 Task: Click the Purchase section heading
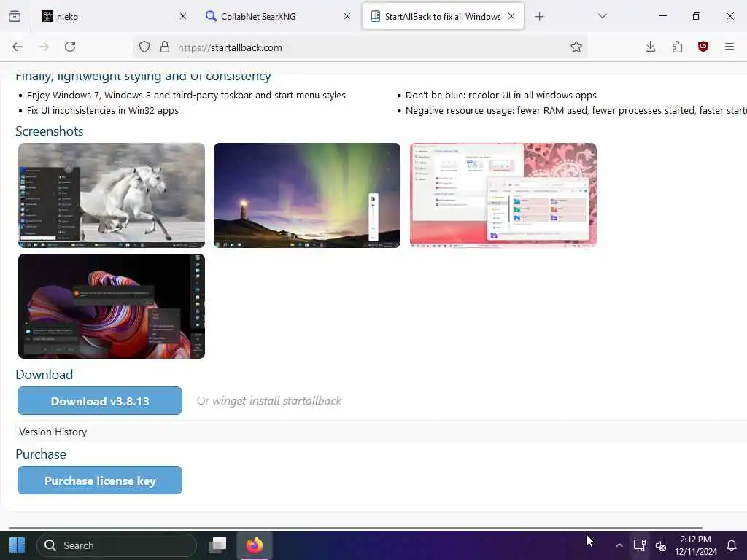click(x=41, y=454)
